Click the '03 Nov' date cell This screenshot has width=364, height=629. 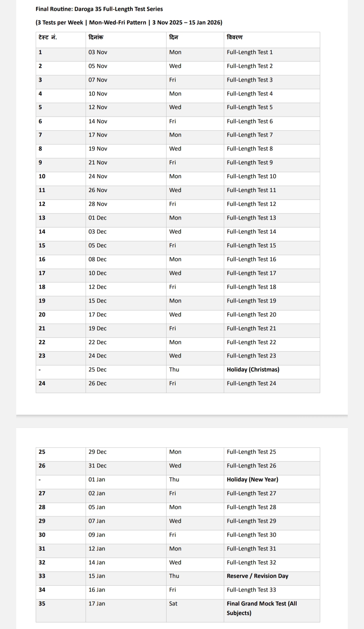tap(98, 52)
